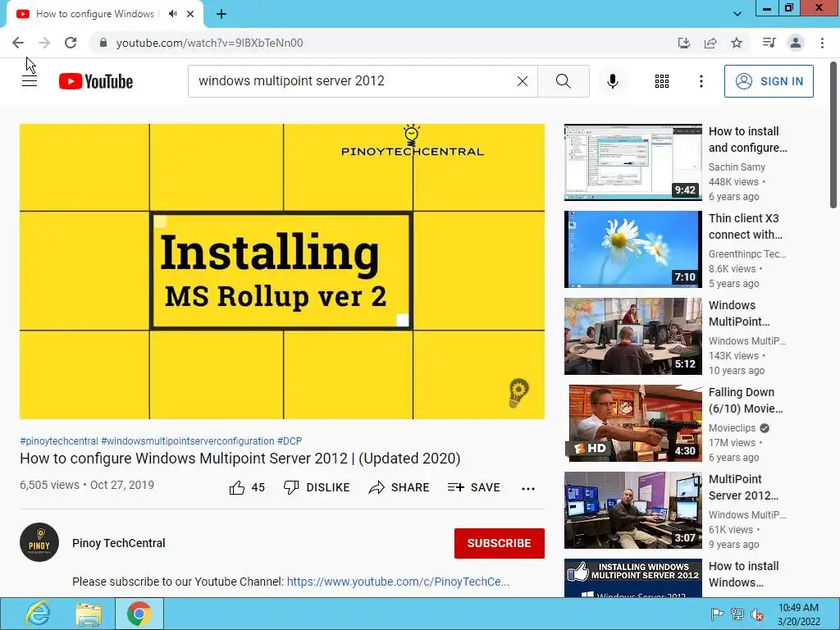Open the YouTube hamburger guide menu
The height and width of the screenshot is (630, 840).
[30, 81]
